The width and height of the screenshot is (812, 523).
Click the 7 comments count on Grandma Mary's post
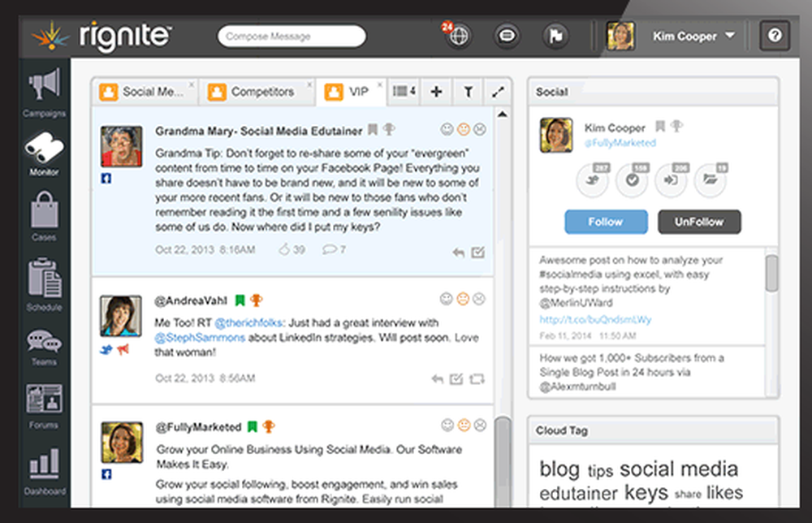(x=334, y=249)
